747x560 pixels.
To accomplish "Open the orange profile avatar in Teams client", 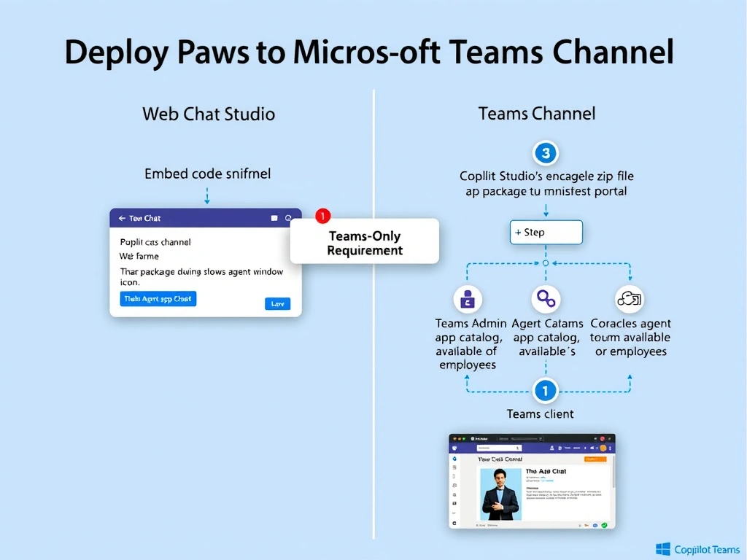I will [x=603, y=448].
